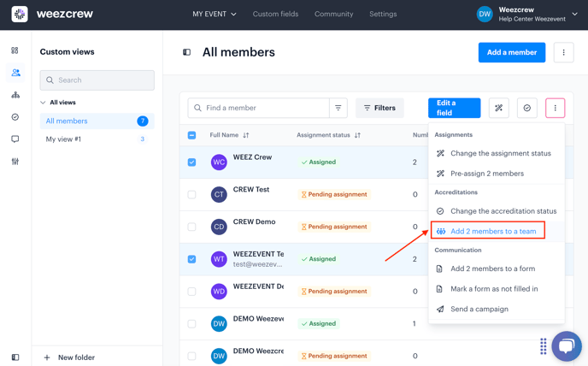
Task: Click Pending assignment badge for CREW Test
Action: [x=334, y=194]
